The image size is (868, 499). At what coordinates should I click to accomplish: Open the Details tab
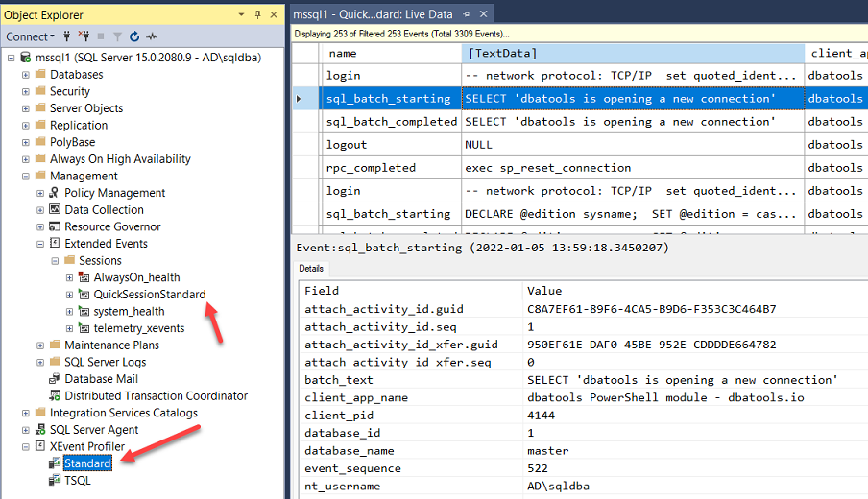coord(311,269)
